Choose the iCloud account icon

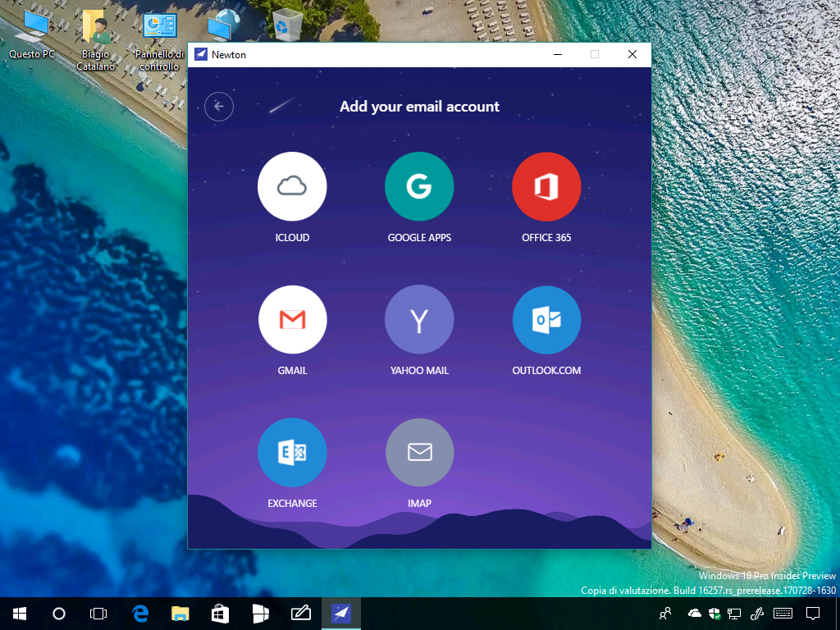pos(292,186)
